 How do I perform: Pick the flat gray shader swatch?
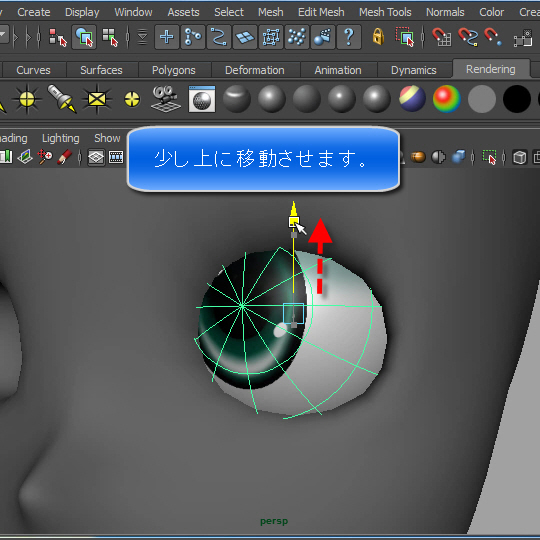click(482, 99)
